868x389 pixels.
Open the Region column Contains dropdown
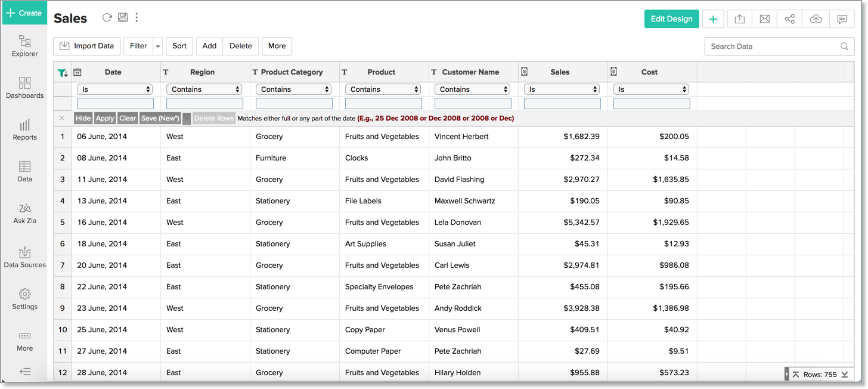204,89
